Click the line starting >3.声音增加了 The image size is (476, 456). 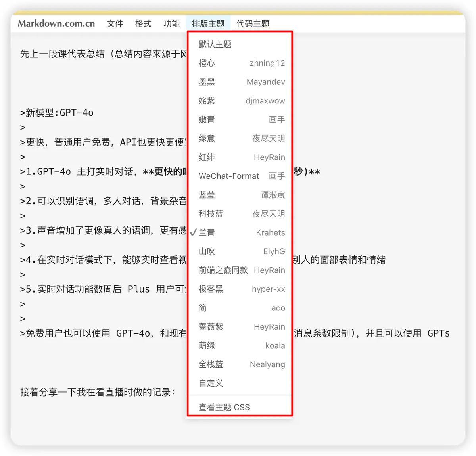pos(103,230)
